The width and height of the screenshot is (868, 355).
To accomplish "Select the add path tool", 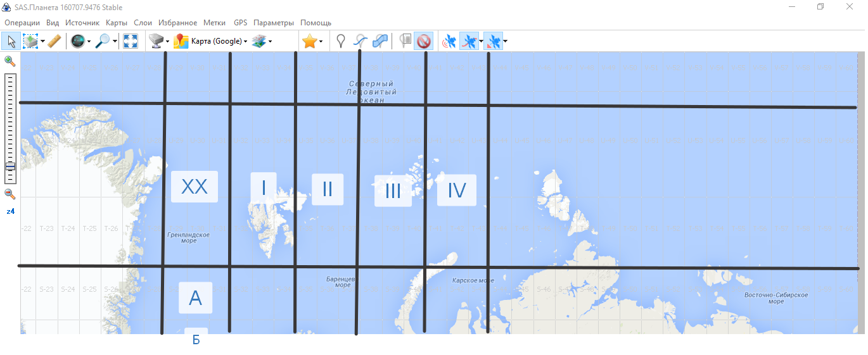I will tap(360, 42).
